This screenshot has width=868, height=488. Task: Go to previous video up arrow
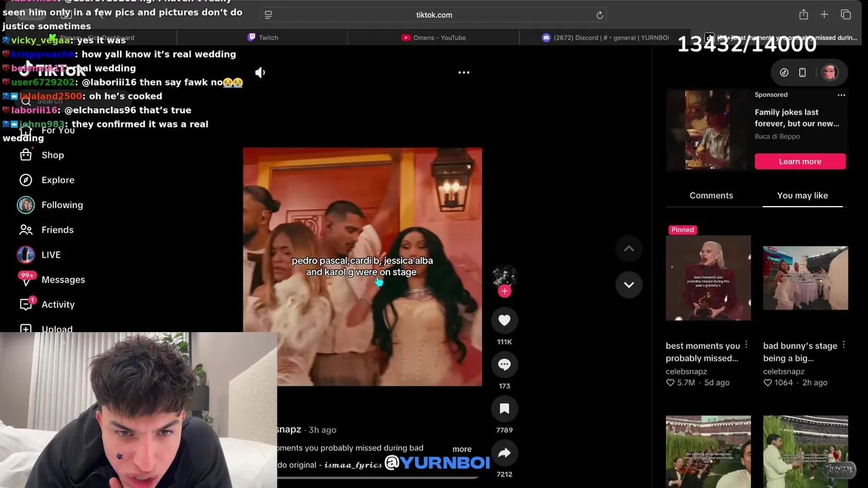pos(629,249)
